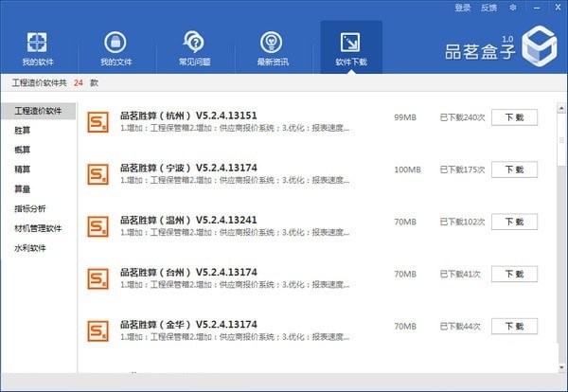Open 我的文件 (My Files) tab

pyautogui.click(x=115, y=49)
